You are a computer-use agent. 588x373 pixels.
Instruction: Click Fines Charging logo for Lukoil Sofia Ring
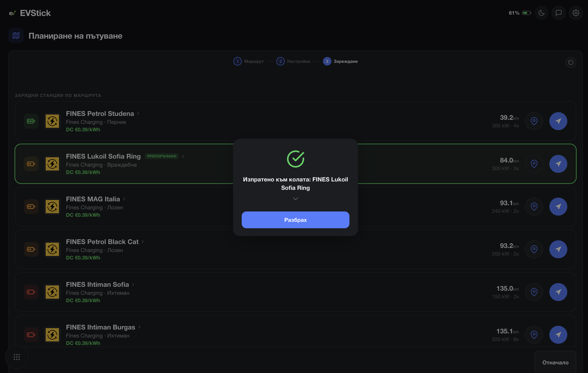coord(52,164)
